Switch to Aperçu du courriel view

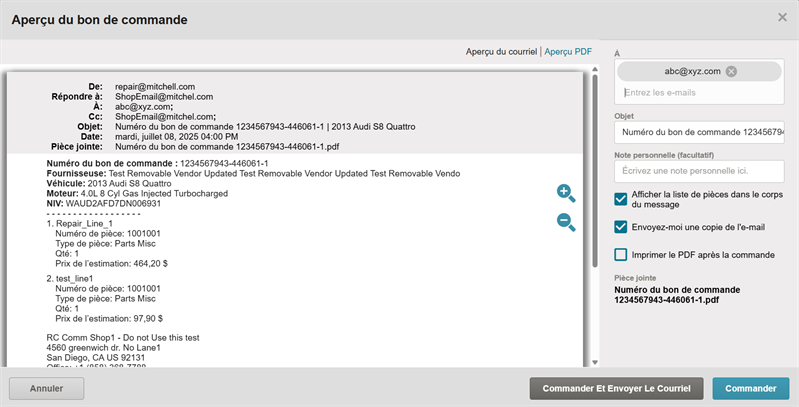500,50
